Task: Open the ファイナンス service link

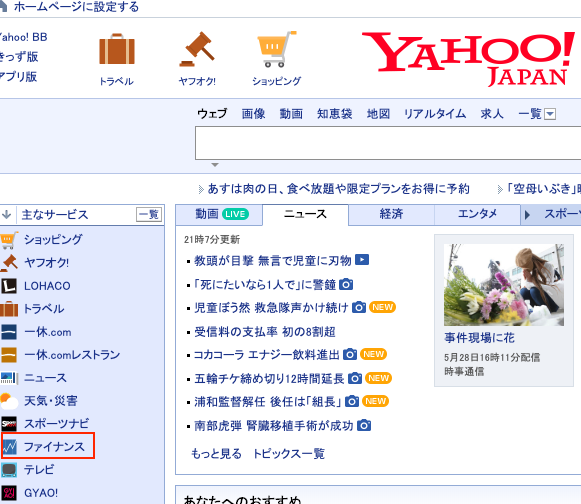Action: (x=54, y=447)
